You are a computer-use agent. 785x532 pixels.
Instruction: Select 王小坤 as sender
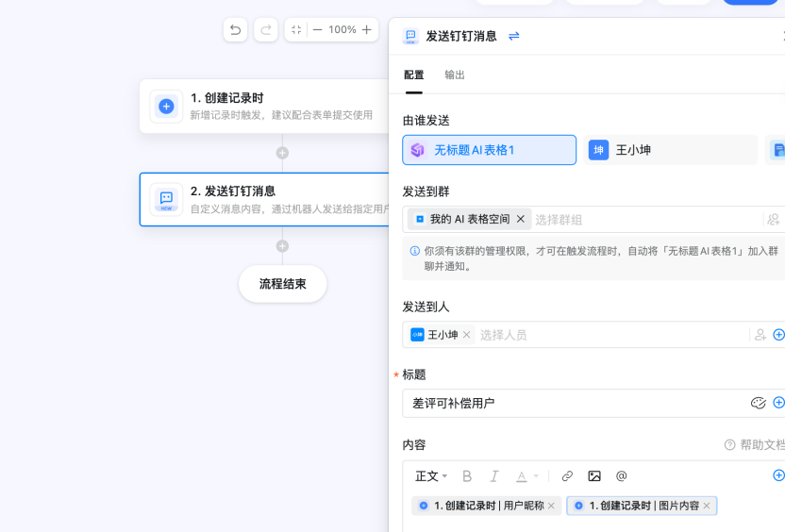[x=670, y=150]
